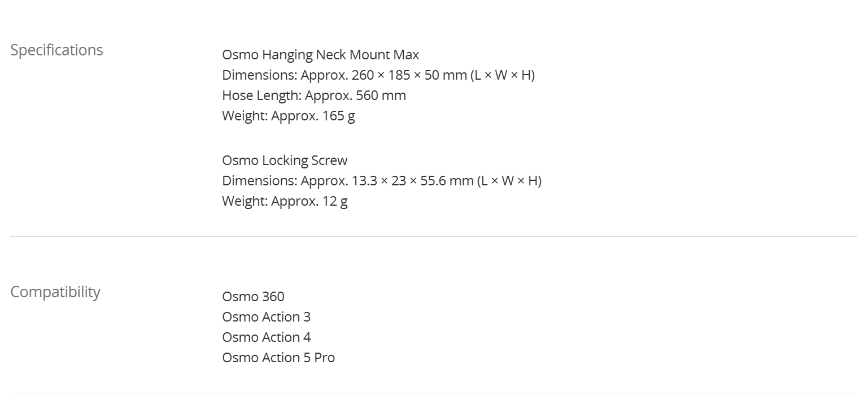Screen dimensions: 868x408
Task: Click Osmo 360 in compatibility list
Action: click(x=253, y=297)
